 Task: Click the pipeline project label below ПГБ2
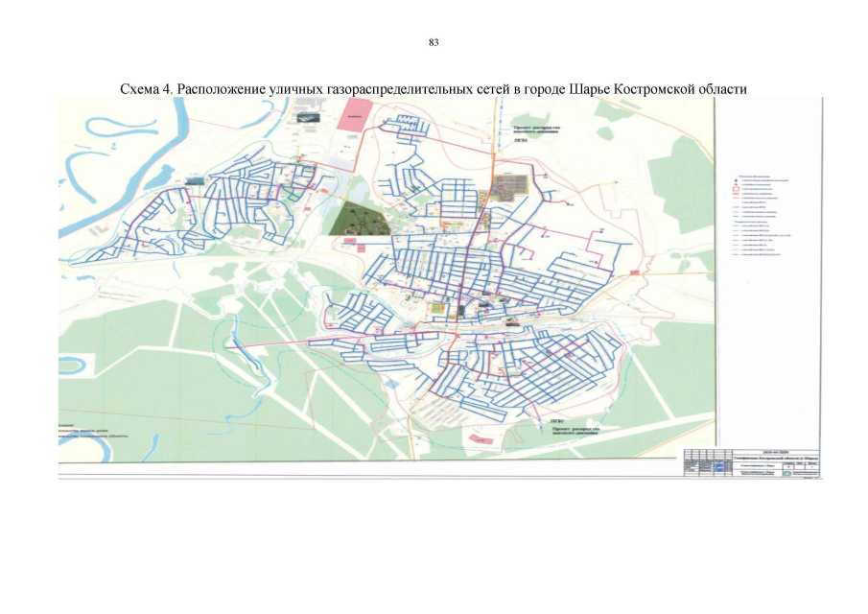[x=577, y=434]
